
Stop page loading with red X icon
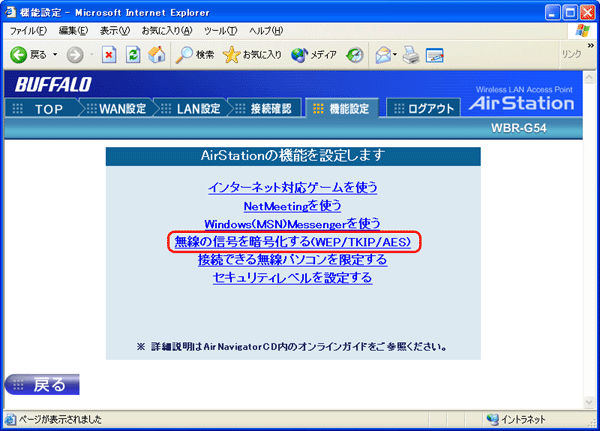click(110, 54)
